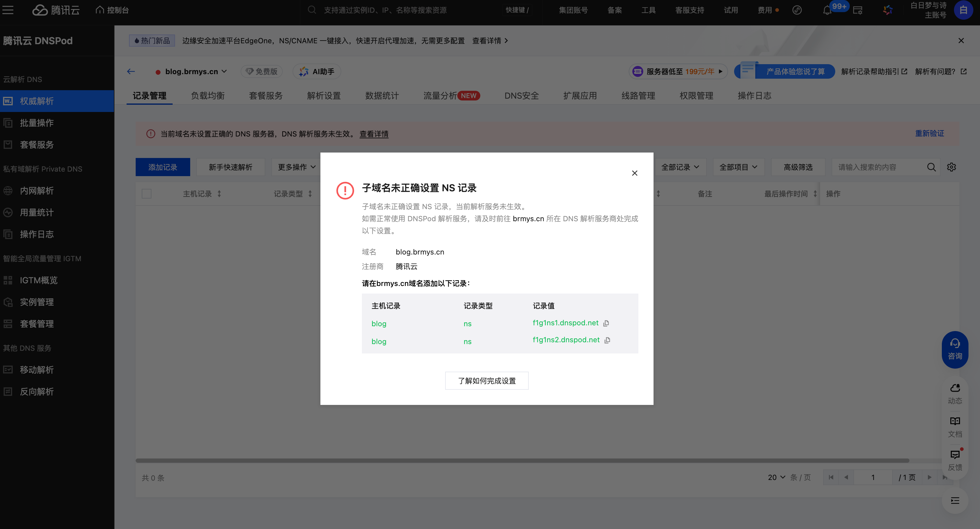Open the notifications bell
The height and width of the screenshot is (529, 980).
coord(827,10)
